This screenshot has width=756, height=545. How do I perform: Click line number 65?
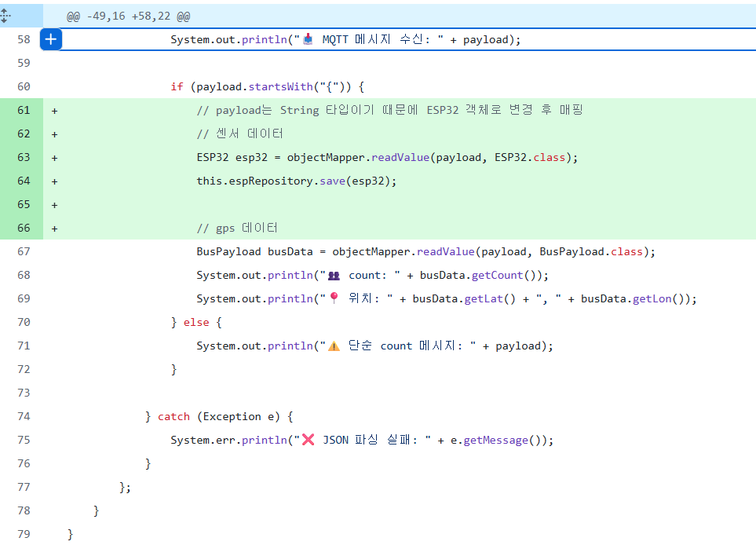coord(24,204)
